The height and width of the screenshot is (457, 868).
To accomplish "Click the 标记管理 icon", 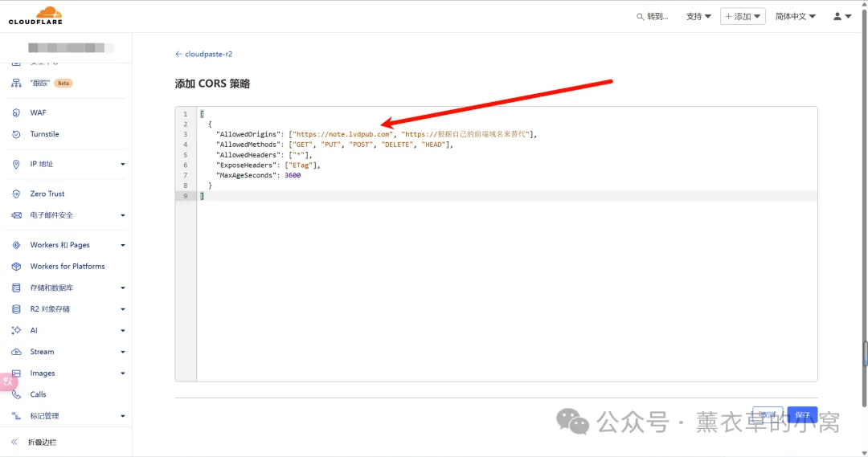I will click(x=16, y=416).
